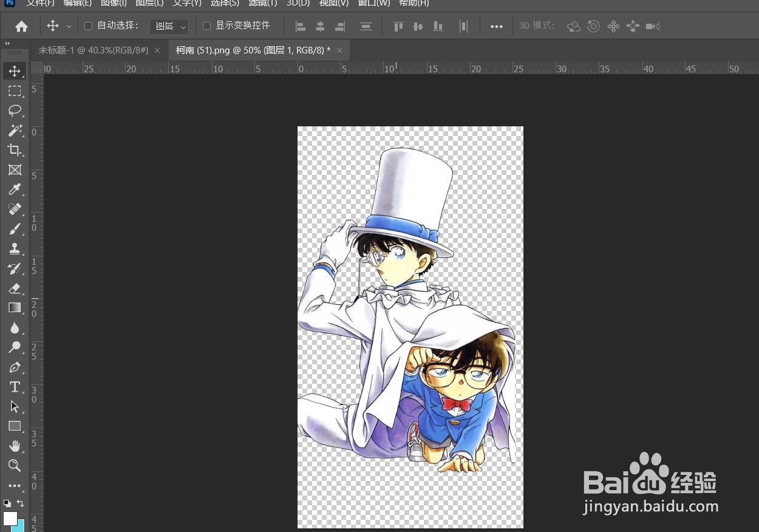This screenshot has width=759, height=532.
Task: Click the distribute horizontally spacing icon
Action: pyautogui.click(x=464, y=26)
